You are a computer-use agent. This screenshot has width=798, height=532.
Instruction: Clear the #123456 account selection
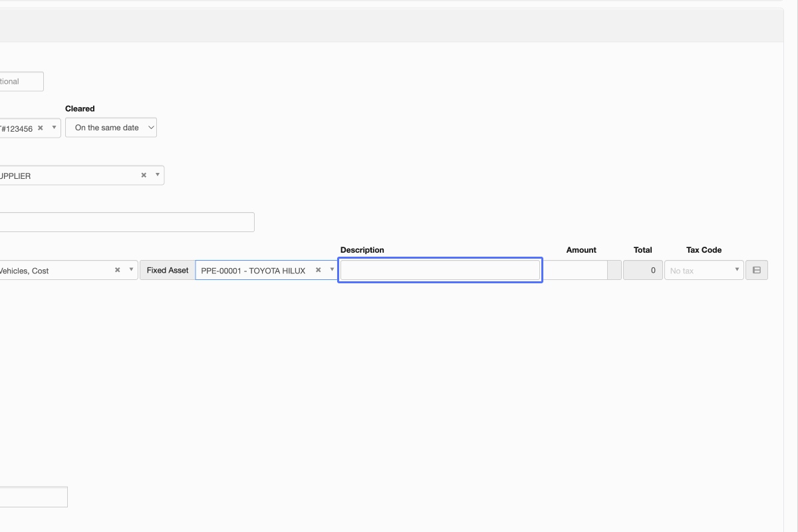40,128
